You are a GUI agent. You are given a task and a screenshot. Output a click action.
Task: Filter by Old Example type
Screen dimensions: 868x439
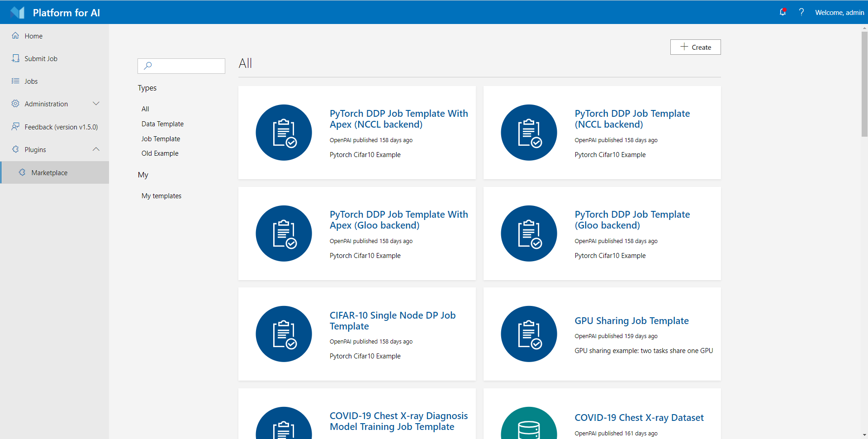[x=160, y=153]
